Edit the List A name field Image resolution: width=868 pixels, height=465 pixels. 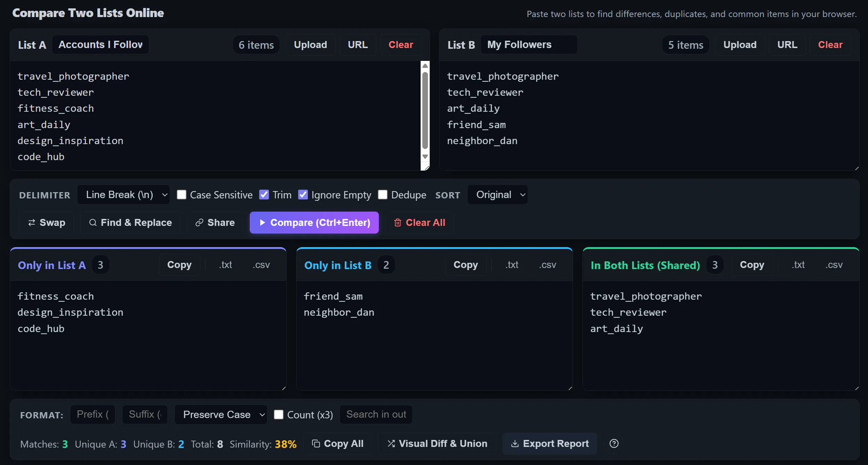coord(101,45)
